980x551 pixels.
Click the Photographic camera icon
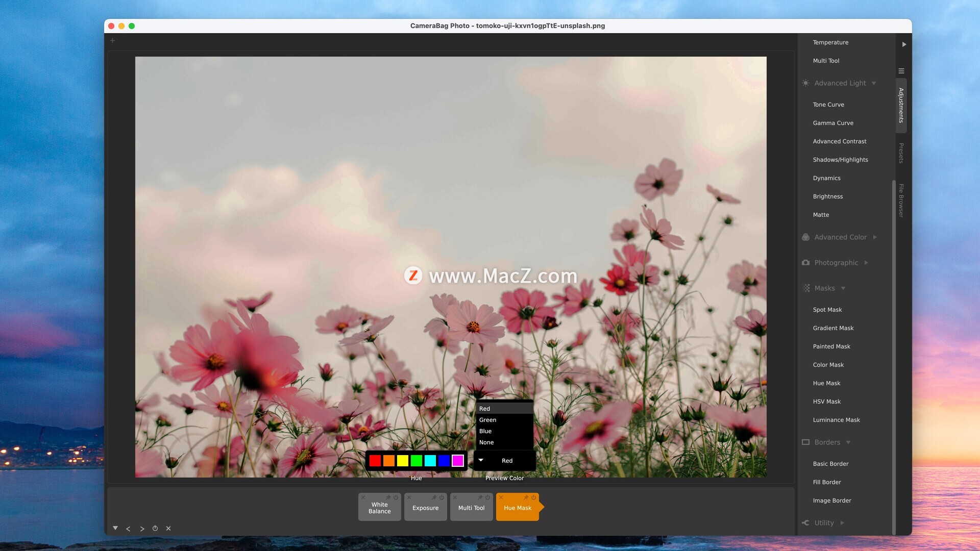click(805, 263)
